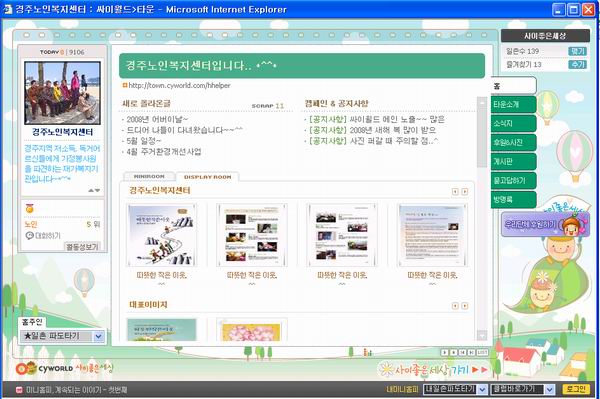This screenshot has height=399, width=600.
Task: Click the content area vertical scrollbar
Action: [x=482, y=218]
